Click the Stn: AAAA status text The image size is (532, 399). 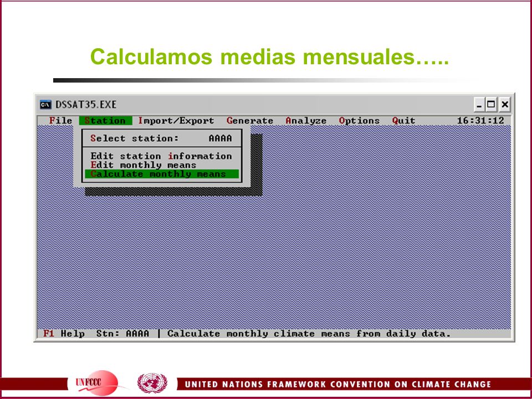[x=123, y=334]
